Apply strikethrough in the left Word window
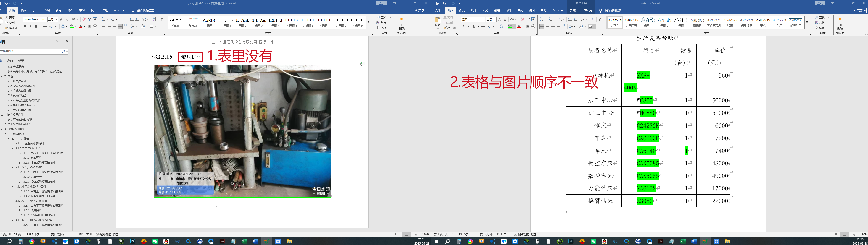868x245 pixels. (45, 26)
